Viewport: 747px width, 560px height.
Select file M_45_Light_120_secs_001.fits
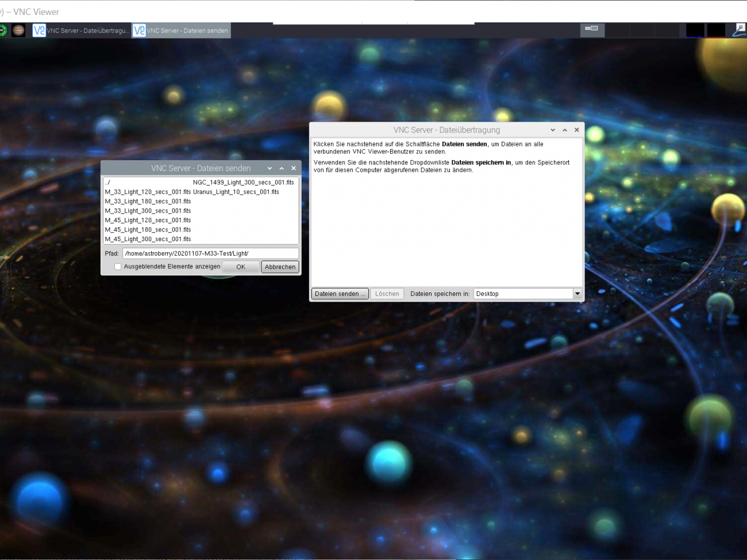point(148,220)
